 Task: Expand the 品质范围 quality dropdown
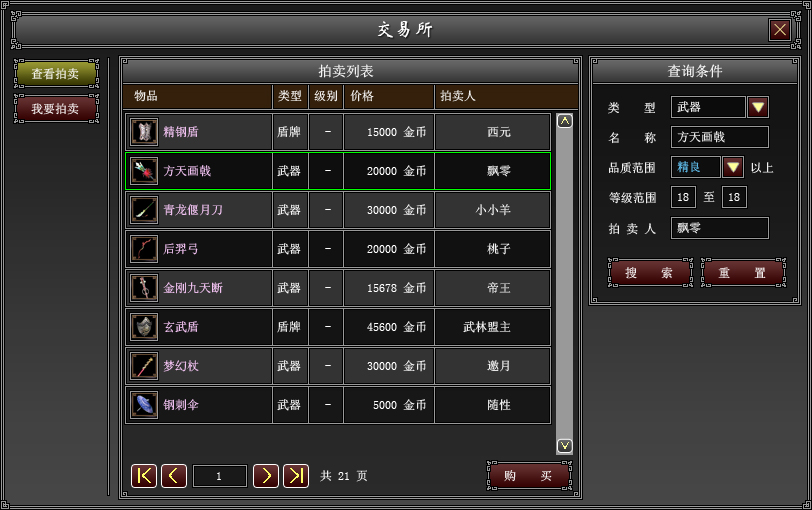(733, 167)
